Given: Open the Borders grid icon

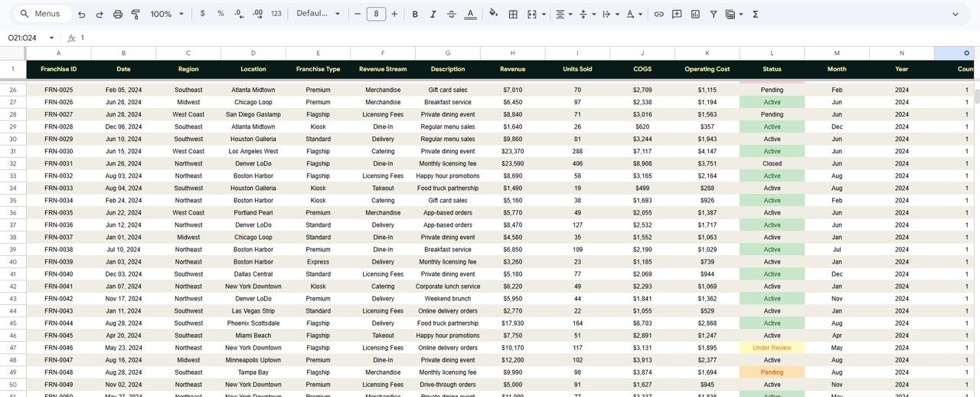Looking at the screenshot, I should coord(513,14).
